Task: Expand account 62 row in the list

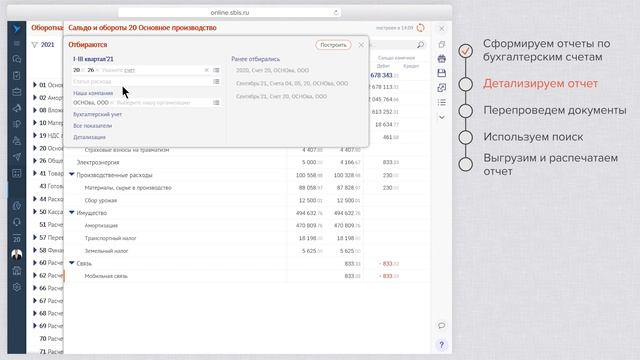Action: point(35,275)
